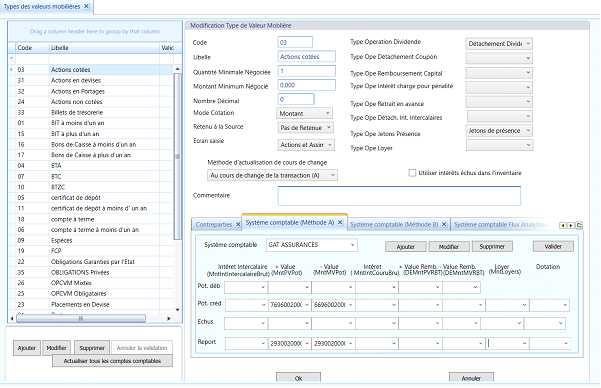Click the horizontal scroll-left arrow
This screenshot has width=601, height=388.
[12, 319]
